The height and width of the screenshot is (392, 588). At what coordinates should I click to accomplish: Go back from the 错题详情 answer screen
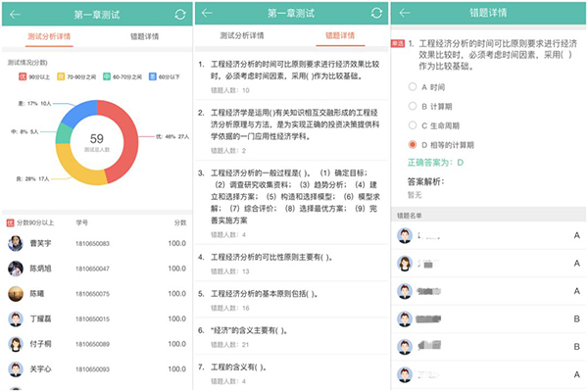pyautogui.click(x=404, y=14)
